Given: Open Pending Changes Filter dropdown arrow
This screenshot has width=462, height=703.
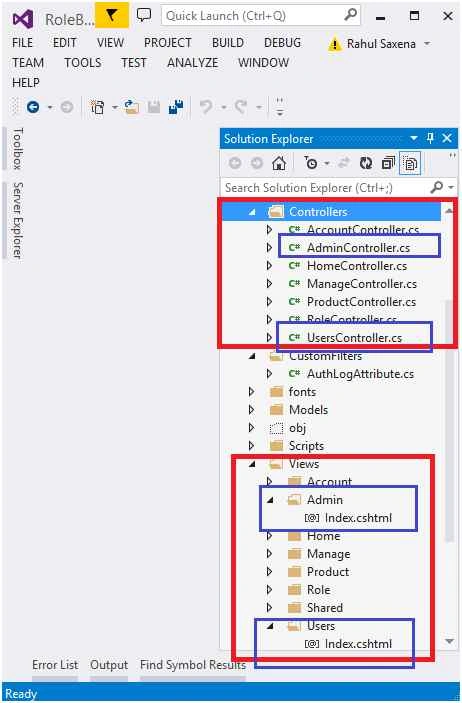Looking at the screenshot, I should [x=327, y=163].
